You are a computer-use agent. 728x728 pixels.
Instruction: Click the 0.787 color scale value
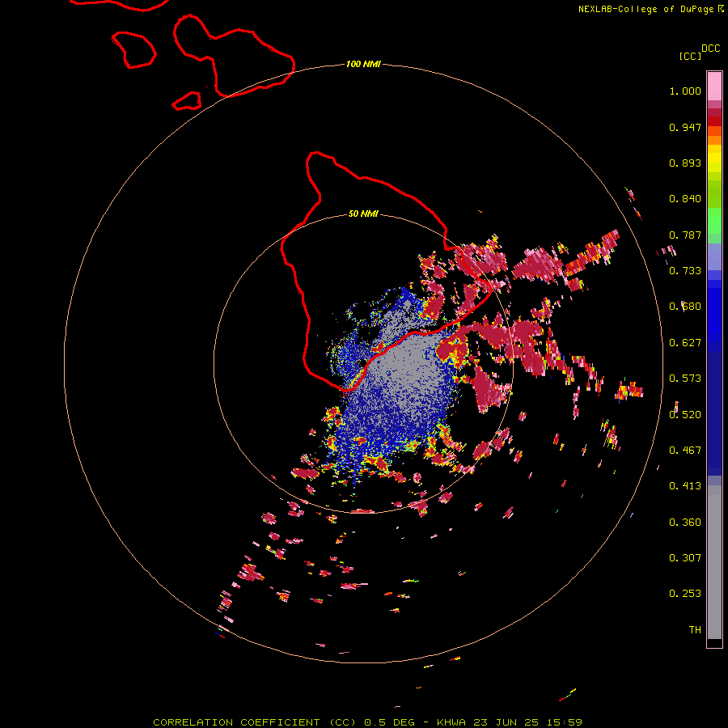tap(685, 235)
